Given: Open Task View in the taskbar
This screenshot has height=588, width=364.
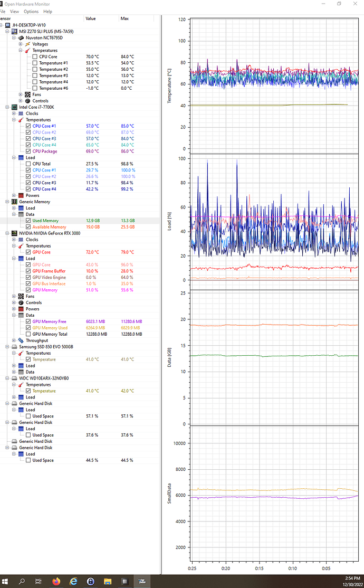Looking at the screenshot, I should [x=39, y=581].
